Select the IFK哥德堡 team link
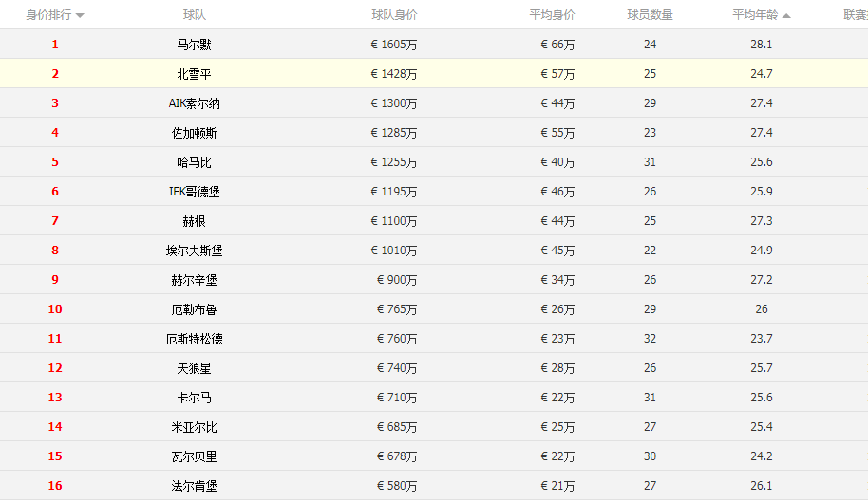The width and height of the screenshot is (868, 502). [194, 192]
